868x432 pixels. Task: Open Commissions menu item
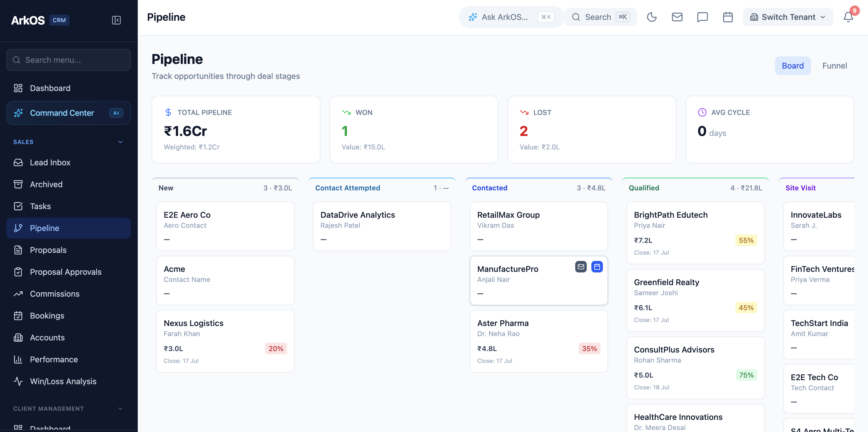point(68,294)
